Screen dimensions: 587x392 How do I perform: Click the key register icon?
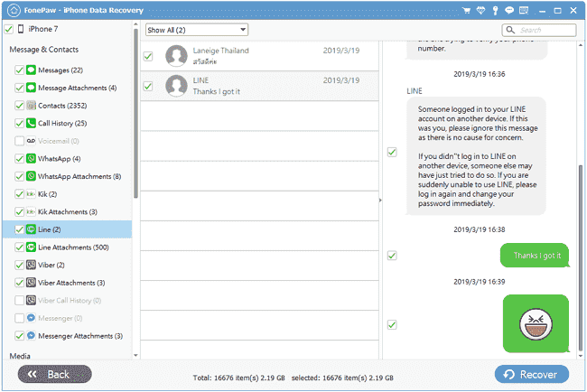[x=495, y=10]
